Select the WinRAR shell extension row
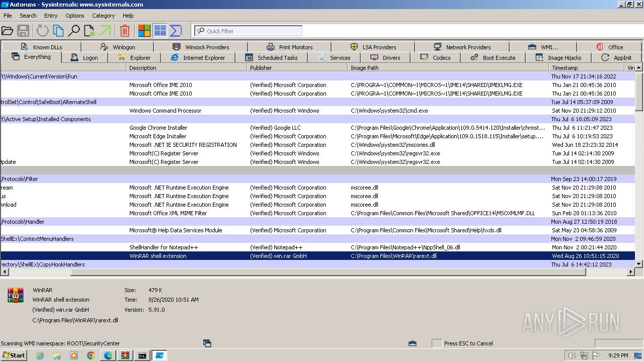 click(317, 256)
